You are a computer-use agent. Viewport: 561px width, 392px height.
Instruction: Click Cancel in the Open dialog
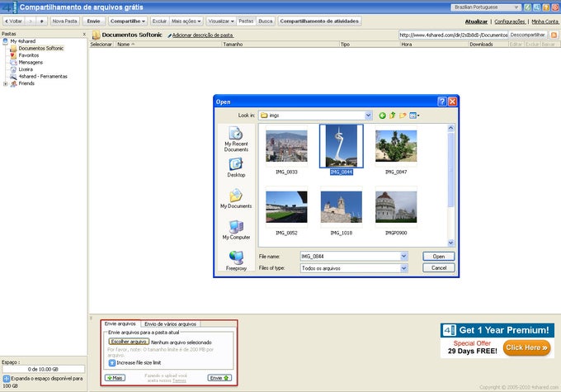coord(439,267)
